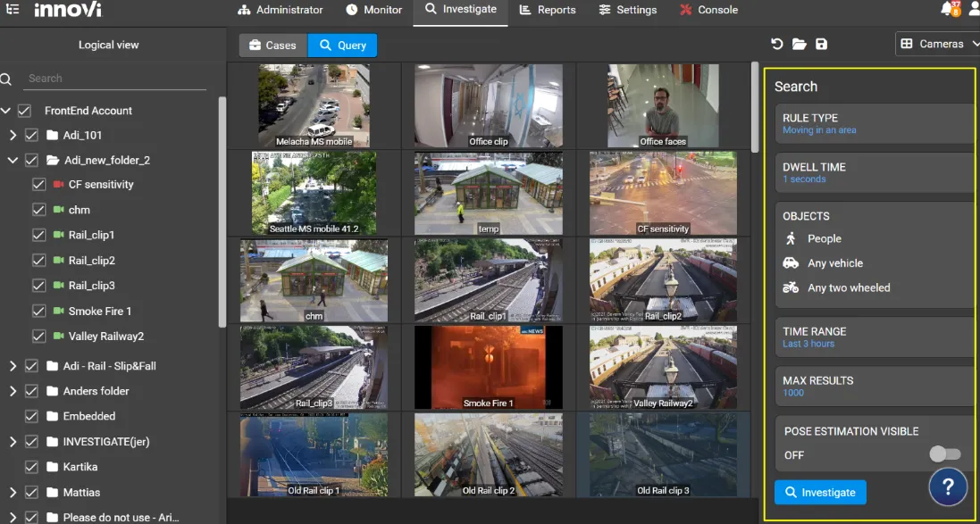The width and height of the screenshot is (980, 524).
Task: Click the undo/reset query icon
Action: click(777, 44)
